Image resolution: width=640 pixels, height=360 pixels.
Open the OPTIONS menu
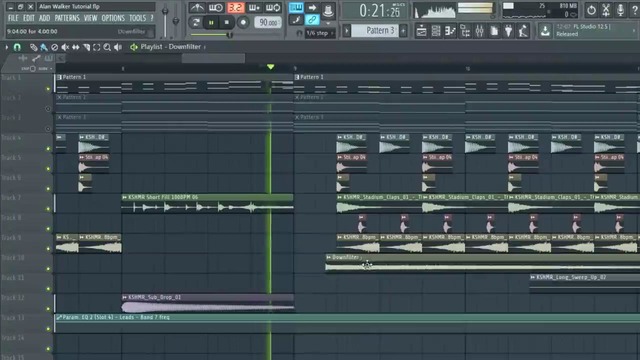pos(113,18)
